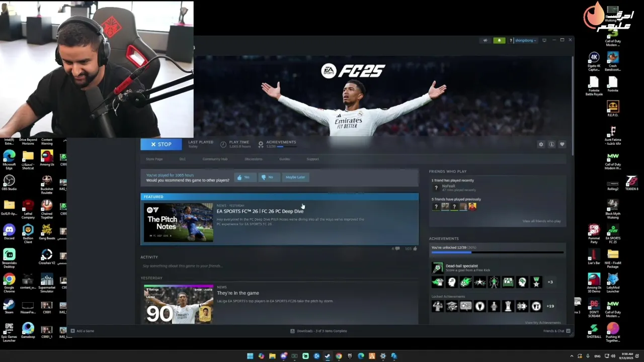Click the thumbs-up count on featured post
This screenshot has width=644, height=362.
click(411, 248)
